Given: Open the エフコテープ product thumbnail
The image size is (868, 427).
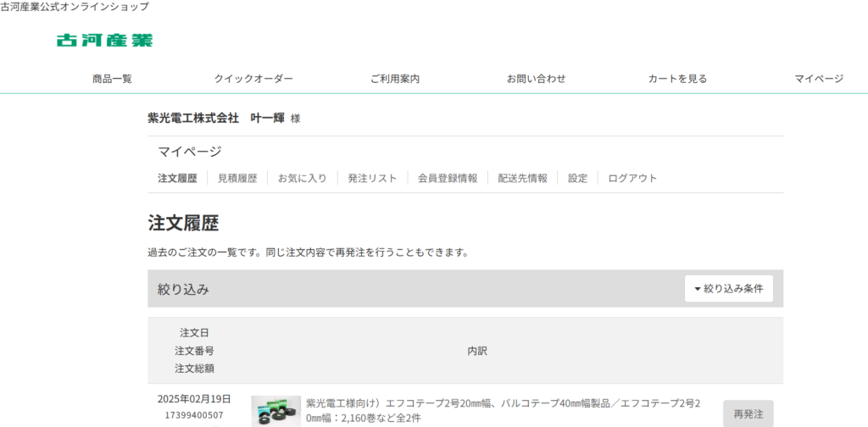Looking at the screenshot, I should point(276,411).
